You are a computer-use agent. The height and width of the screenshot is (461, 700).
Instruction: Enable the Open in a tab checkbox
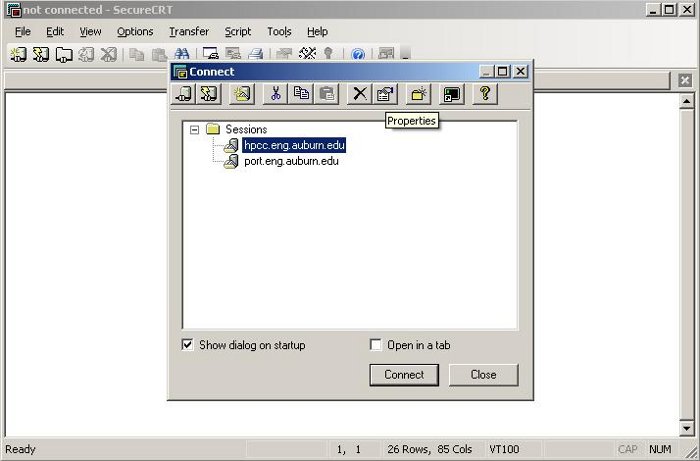[376, 345]
